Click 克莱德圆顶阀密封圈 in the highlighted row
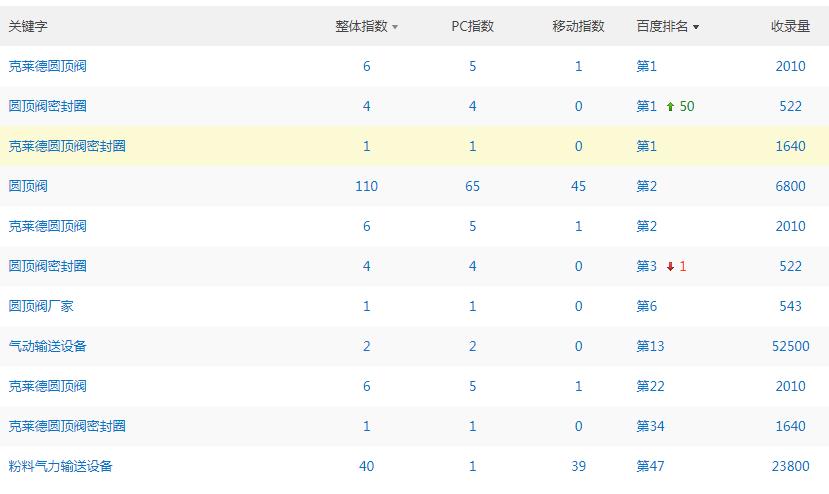 tap(67, 146)
